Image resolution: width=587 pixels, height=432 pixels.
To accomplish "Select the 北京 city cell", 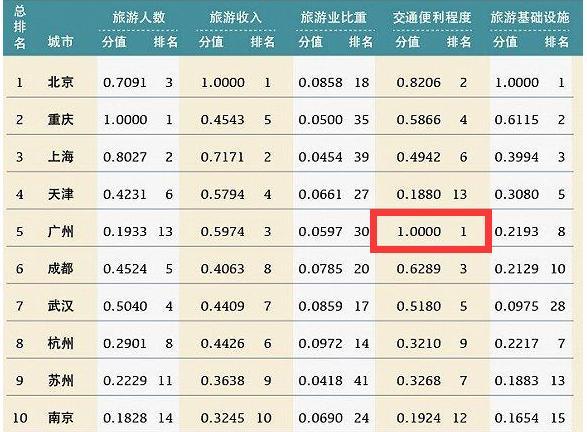I will pos(60,82).
